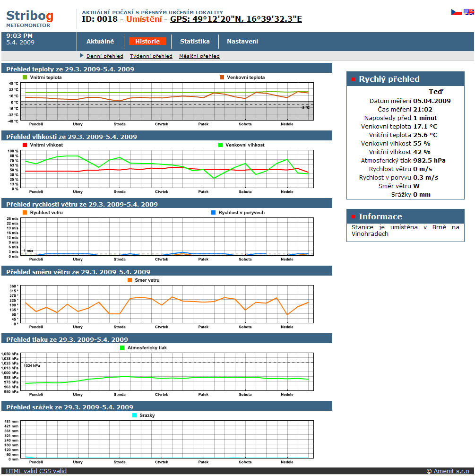Open the Nastavení menu item
This screenshot has width=475, height=476.
click(242, 42)
